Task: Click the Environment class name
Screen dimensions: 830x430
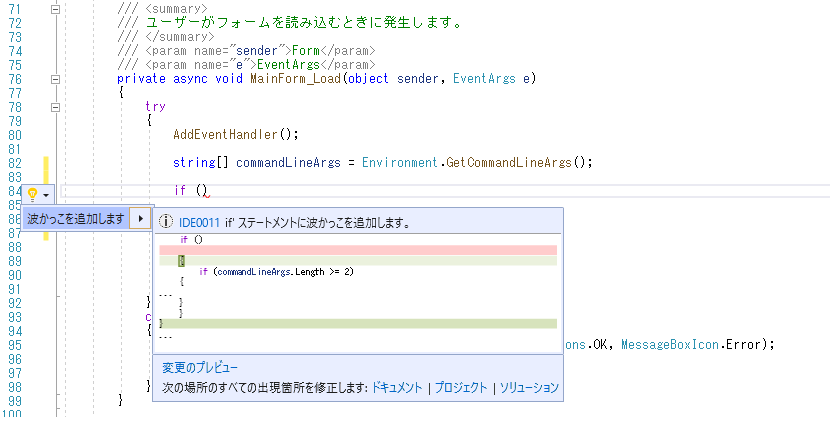Action: (x=400, y=163)
